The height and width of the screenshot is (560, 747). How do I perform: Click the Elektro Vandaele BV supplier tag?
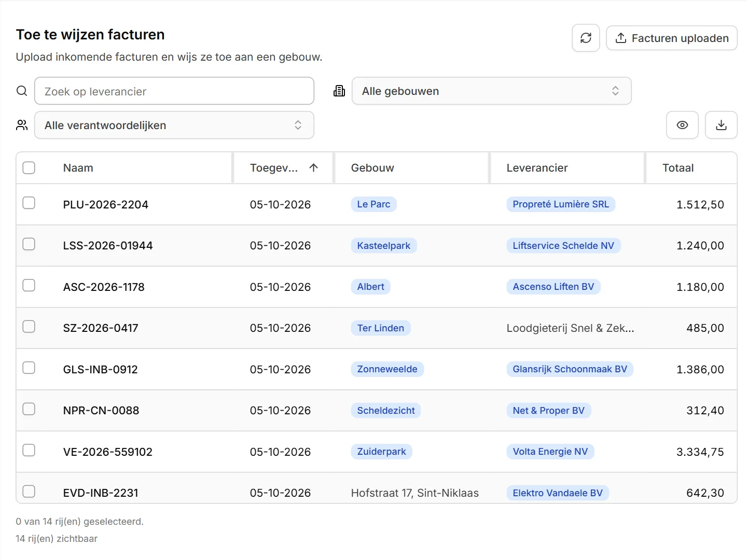[x=558, y=493]
